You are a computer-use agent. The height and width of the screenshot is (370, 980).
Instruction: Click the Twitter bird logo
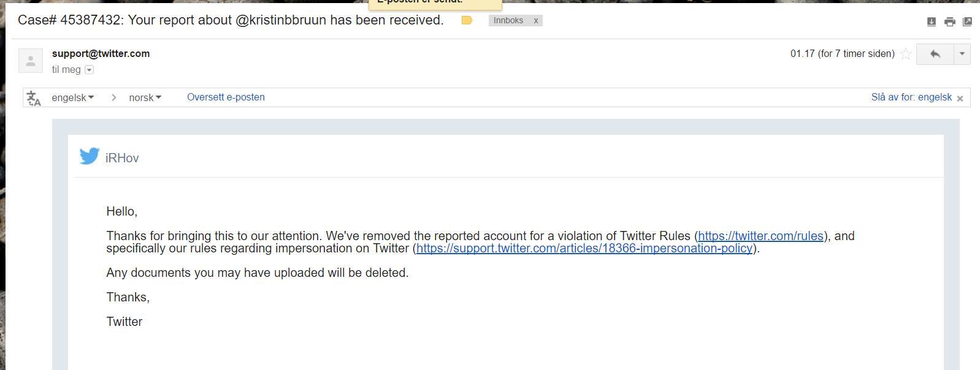[90, 156]
